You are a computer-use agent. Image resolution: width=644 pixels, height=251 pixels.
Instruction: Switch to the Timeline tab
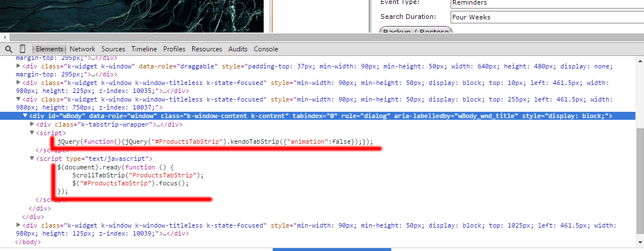click(x=144, y=49)
